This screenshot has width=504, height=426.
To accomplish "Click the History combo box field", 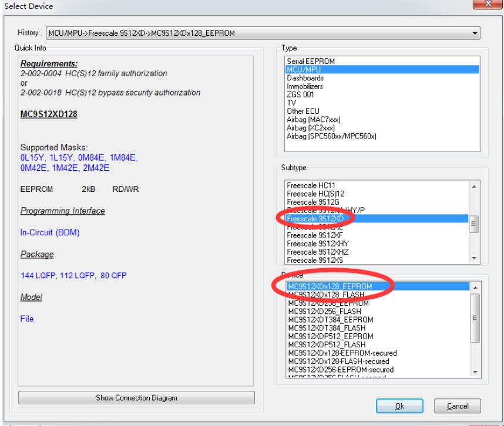I will click(263, 33).
